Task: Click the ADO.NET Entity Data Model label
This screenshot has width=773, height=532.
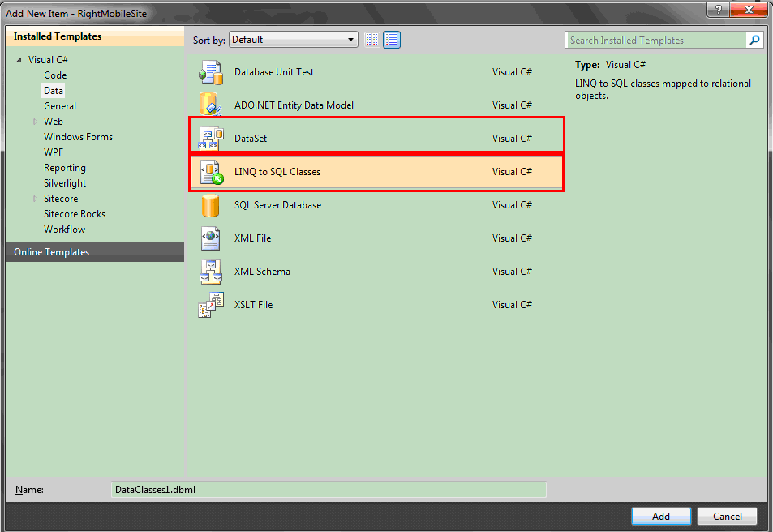Action: 294,105
